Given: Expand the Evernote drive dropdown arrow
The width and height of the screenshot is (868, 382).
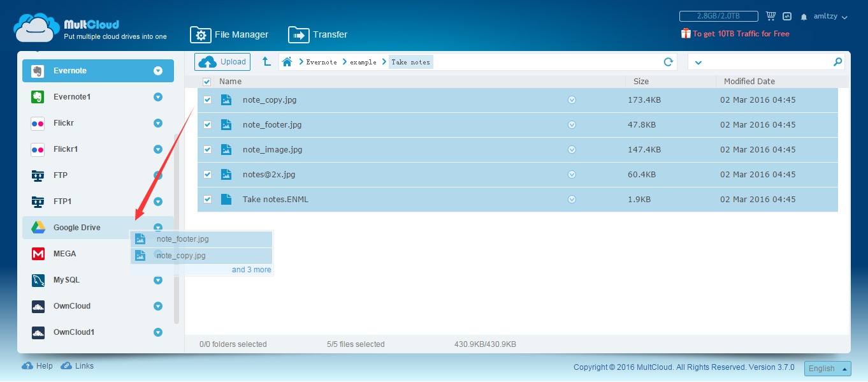Looking at the screenshot, I should pos(158,71).
